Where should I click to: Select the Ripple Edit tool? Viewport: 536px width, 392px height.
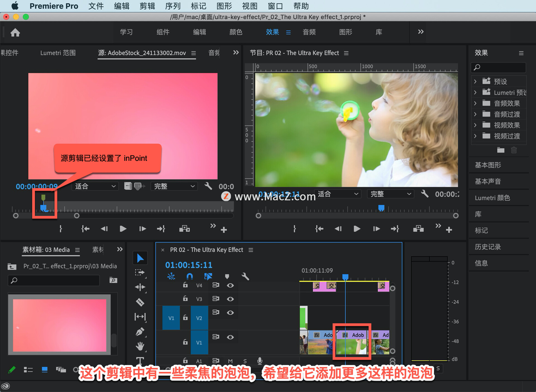[140, 287]
